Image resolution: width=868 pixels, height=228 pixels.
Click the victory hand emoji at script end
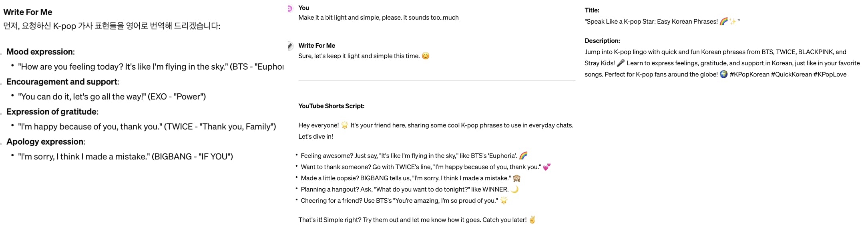pos(532,220)
